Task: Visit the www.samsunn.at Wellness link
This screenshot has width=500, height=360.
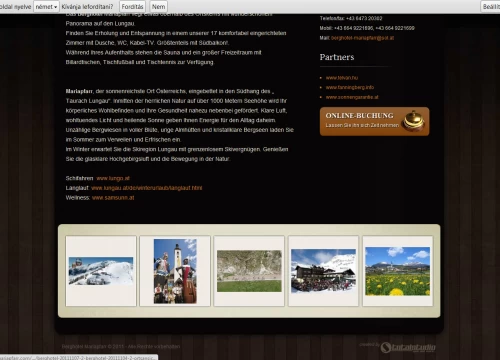Action: point(113,198)
